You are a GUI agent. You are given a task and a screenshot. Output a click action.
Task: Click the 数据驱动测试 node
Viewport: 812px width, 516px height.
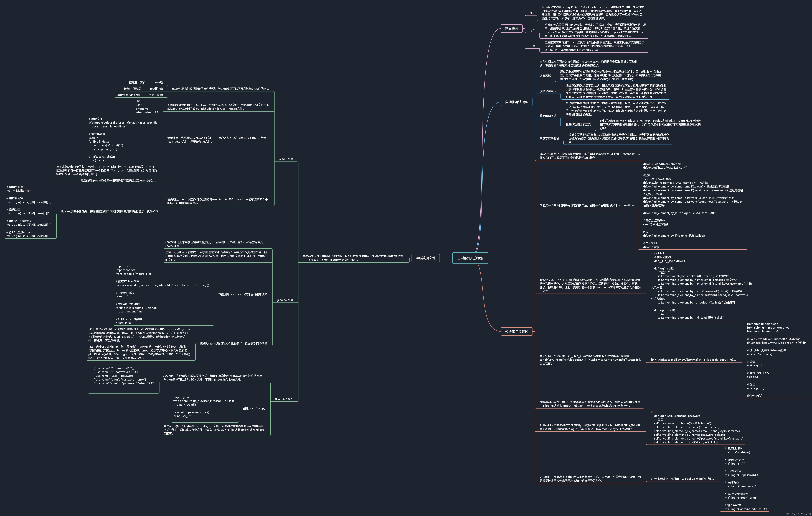pyautogui.click(x=548, y=116)
